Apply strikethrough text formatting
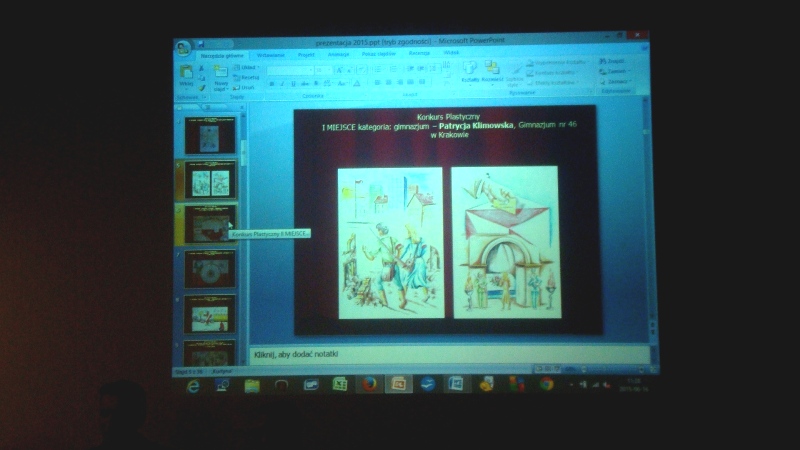800x450 pixels. tap(305, 84)
